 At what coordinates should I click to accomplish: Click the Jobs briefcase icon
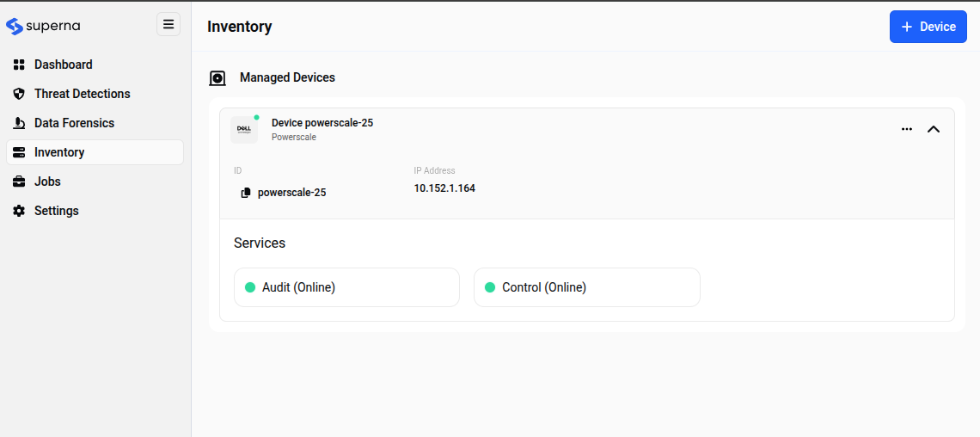point(19,182)
